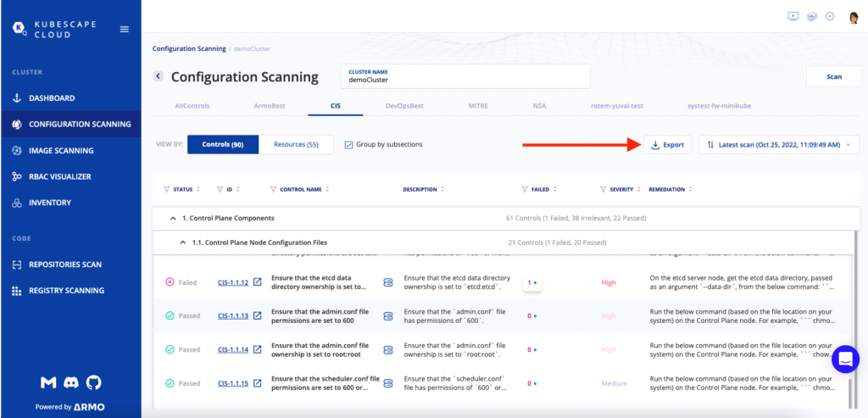Switch to the MITRE tab

[478, 106]
